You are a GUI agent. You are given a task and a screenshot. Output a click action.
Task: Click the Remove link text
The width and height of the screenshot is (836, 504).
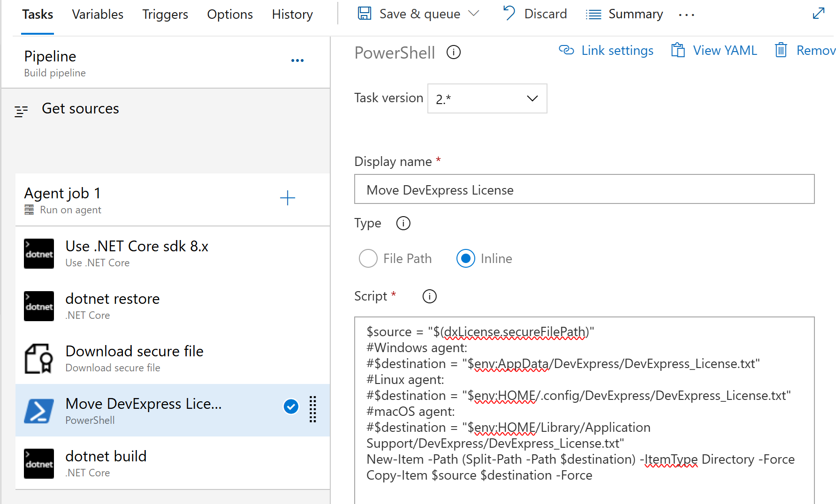(816, 51)
